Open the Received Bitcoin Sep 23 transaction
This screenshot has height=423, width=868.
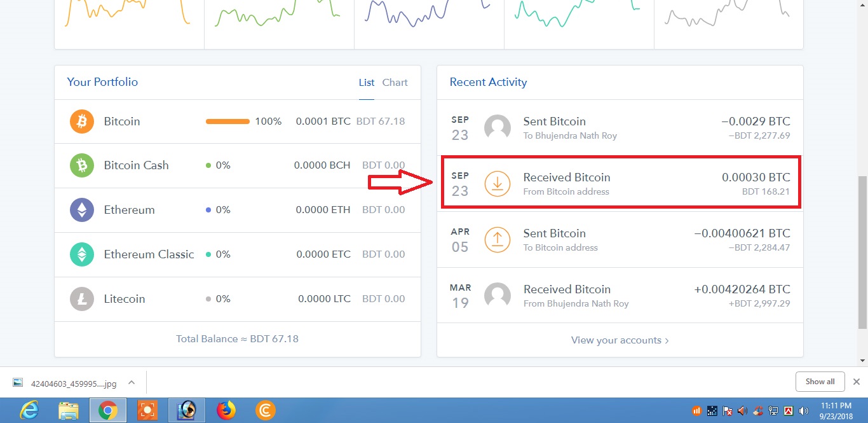point(620,184)
